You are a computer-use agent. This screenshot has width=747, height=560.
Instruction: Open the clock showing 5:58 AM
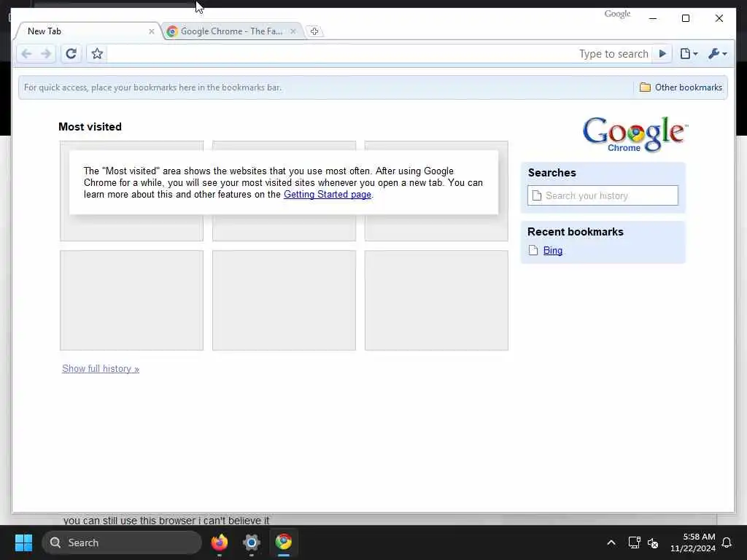693,542
